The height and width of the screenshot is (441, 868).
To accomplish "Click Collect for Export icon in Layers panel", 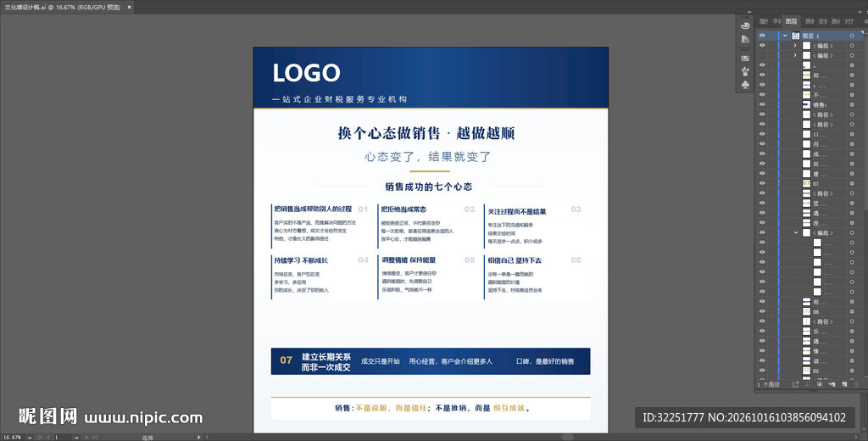I will point(795,384).
